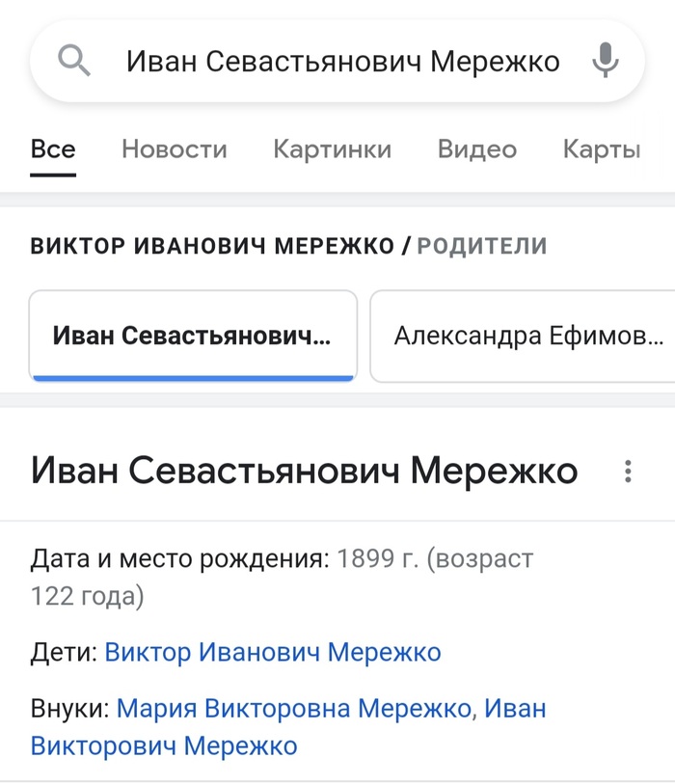Go to the Карты tab
The height and width of the screenshot is (784, 675).
tap(602, 149)
